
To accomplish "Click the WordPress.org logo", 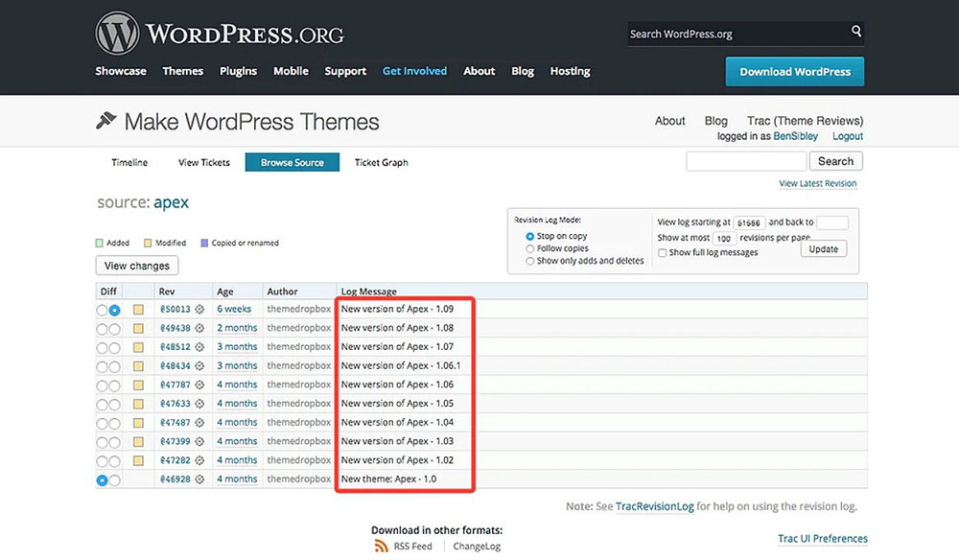I will tap(220, 34).
